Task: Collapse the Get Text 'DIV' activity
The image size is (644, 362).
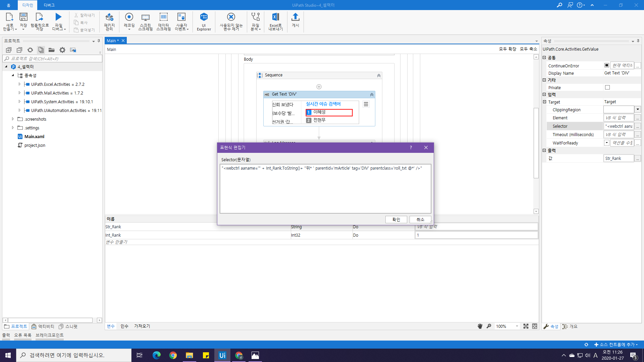Action: coord(372,95)
